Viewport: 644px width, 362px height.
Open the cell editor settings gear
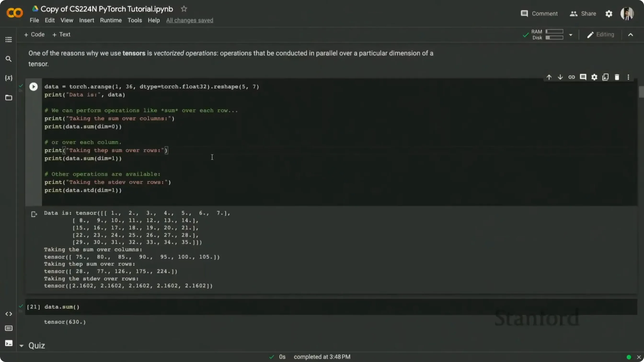point(594,77)
